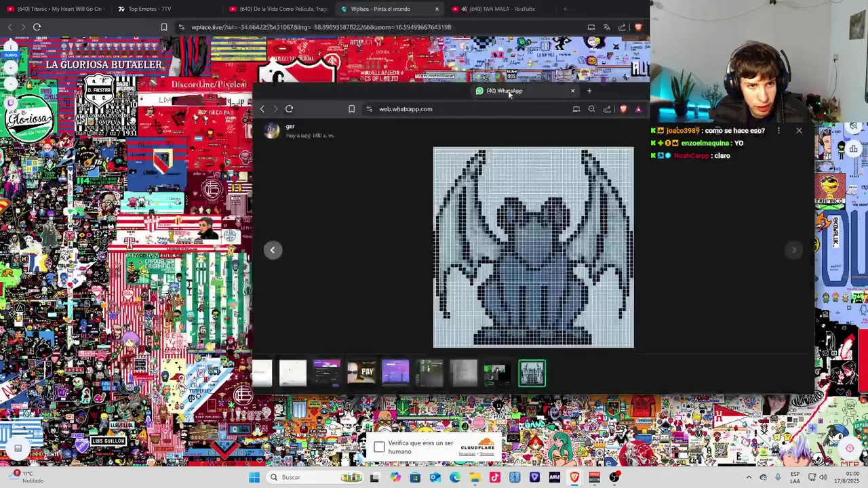Open Microsoft Store from taskbar

pyautogui.click(x=415, y=477)
